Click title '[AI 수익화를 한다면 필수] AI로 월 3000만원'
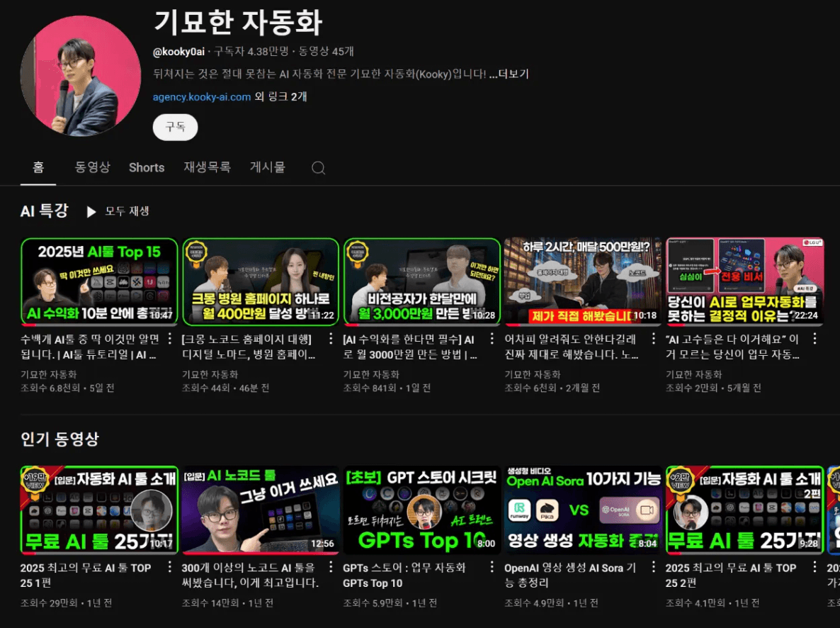Screen dimensions: 840x628 (410, 347)
